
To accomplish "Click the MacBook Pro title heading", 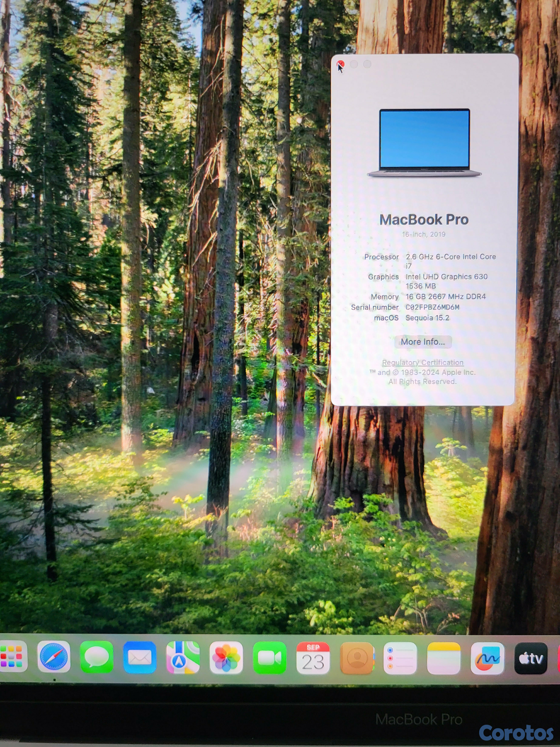I will click(x=424, y=220).
